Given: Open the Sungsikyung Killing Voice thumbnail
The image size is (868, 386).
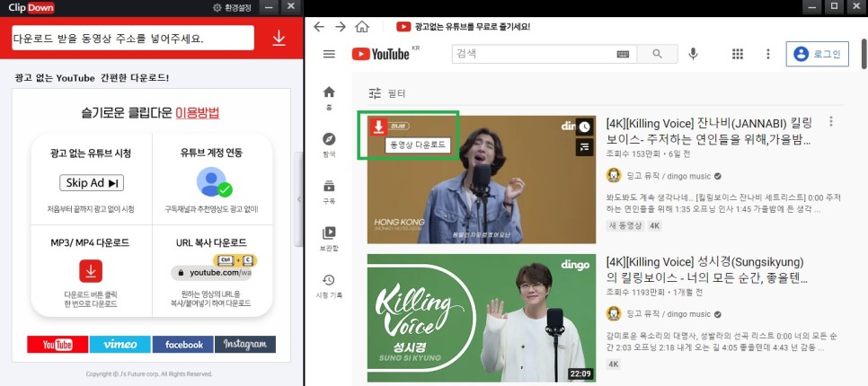Looking at the screenshot, I should [482, 318].
